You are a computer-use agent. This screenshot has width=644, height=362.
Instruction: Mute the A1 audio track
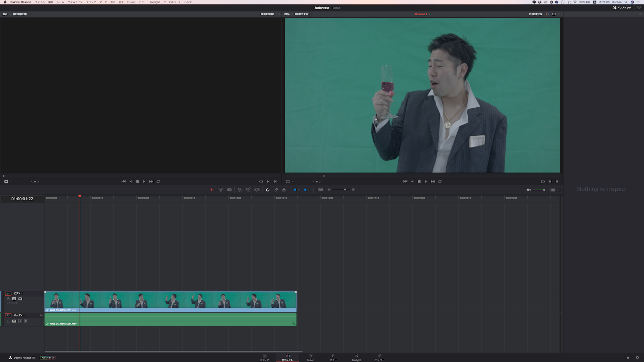coord(26,321)
